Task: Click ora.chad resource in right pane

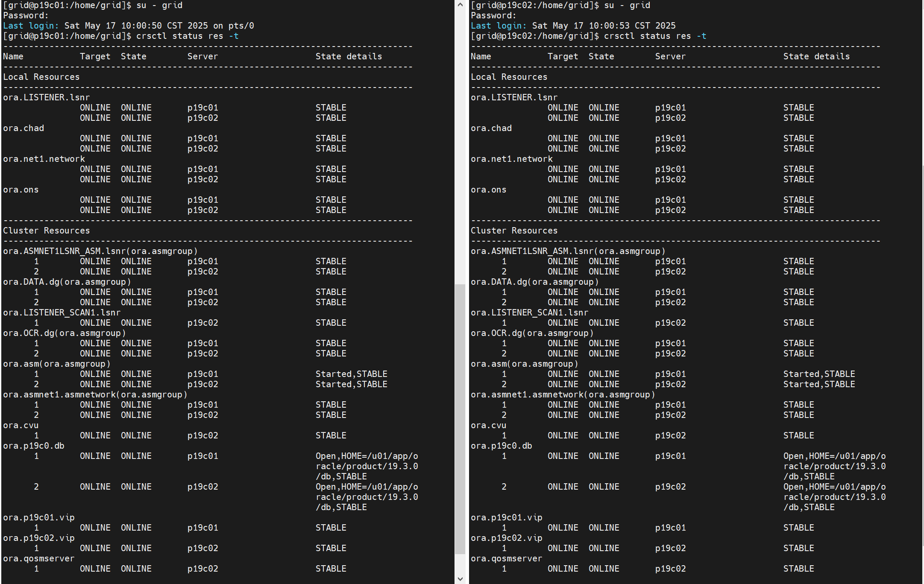Action: point(491,128)
